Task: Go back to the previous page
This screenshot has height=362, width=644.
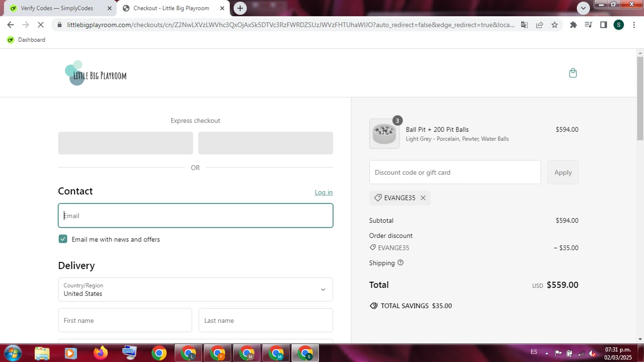Action: click(x=11, y=25)
